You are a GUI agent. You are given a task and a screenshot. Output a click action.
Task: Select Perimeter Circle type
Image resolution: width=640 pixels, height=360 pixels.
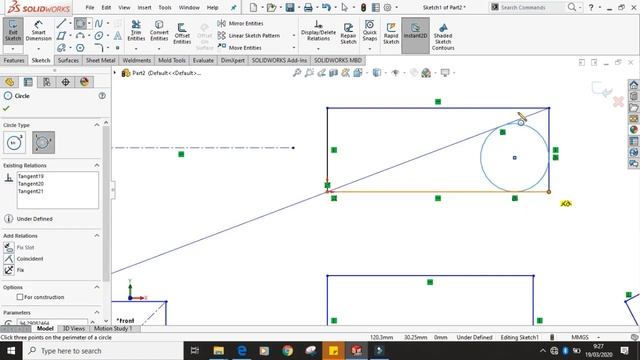point(43,142)
